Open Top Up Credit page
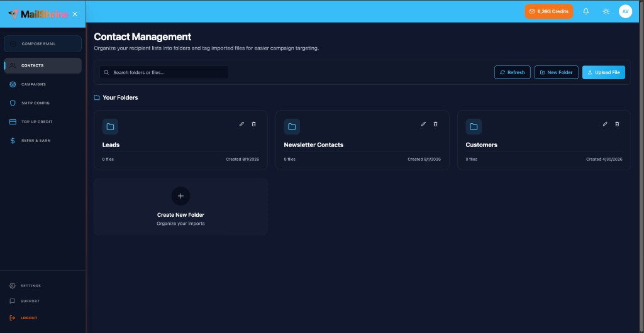644x333 pixels. [43, 122]
